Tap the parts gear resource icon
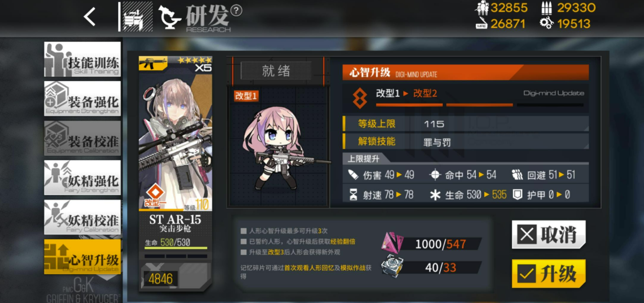644x303 pixels. (x=546, y=23)
